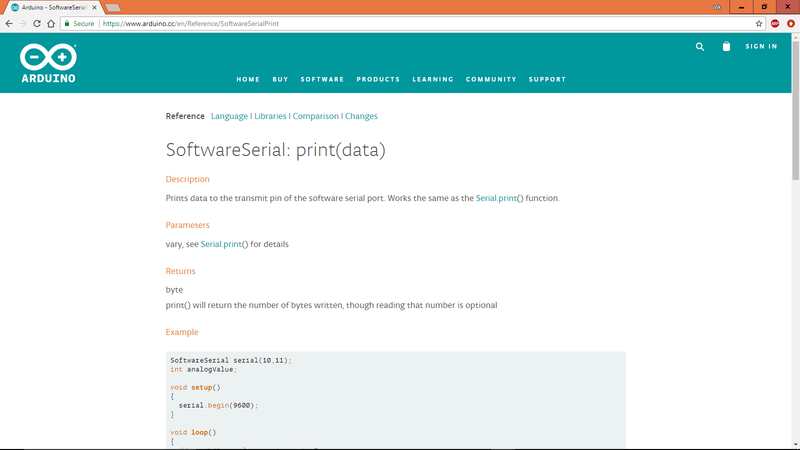Click the red extension icon beside Adblock

(791, 23)
